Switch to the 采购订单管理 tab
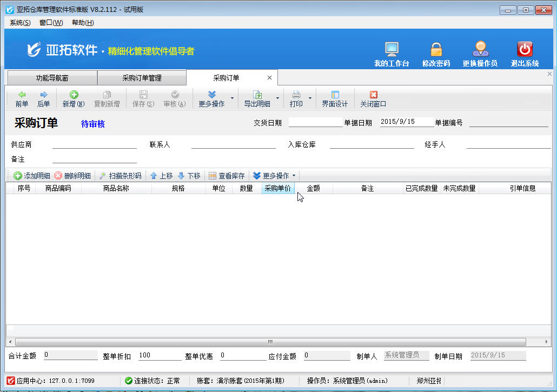This screenshot has height=392, width=557. pyautogui.click(x=142, y=78)
